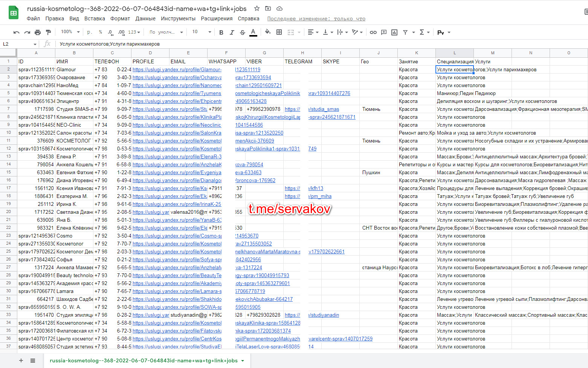Open the fill color picker

point(267,32)
